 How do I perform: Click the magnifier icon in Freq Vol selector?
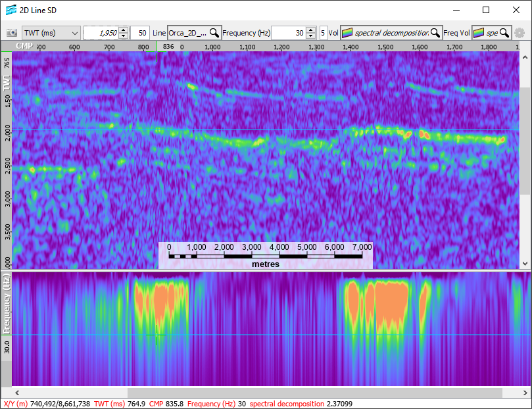[504, 33]
